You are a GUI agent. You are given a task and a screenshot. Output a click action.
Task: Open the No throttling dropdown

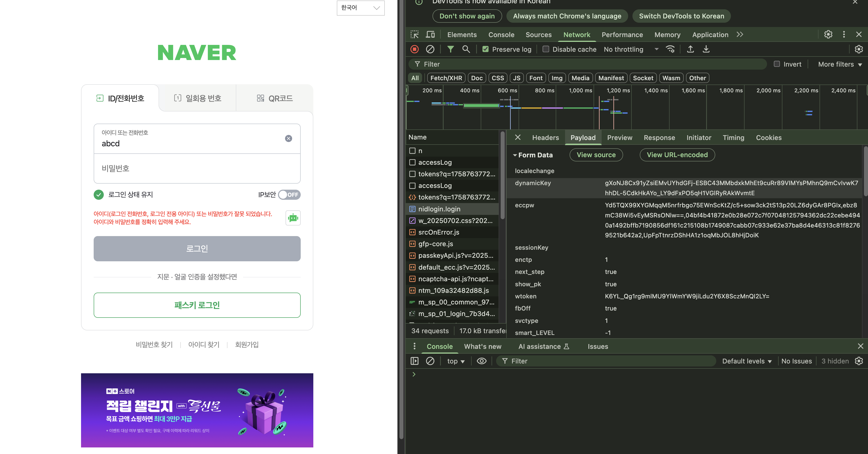[x=631, y=49]
